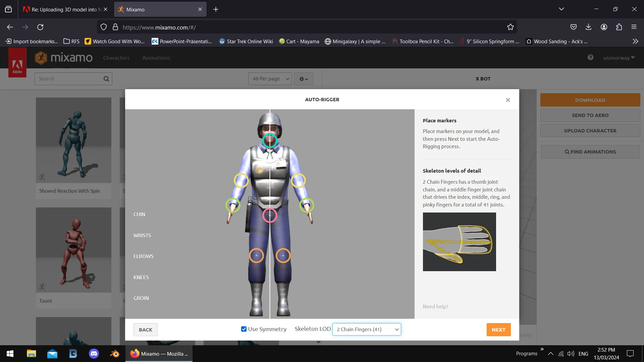Close the Auto-Rigger dialog

[508, 100]
